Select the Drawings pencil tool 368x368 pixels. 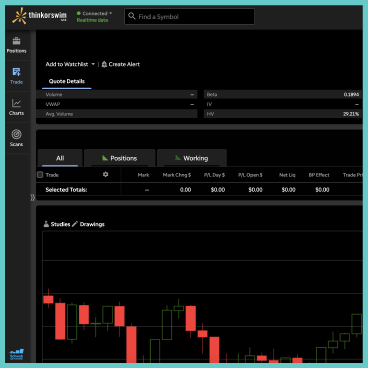pos(75,224)
